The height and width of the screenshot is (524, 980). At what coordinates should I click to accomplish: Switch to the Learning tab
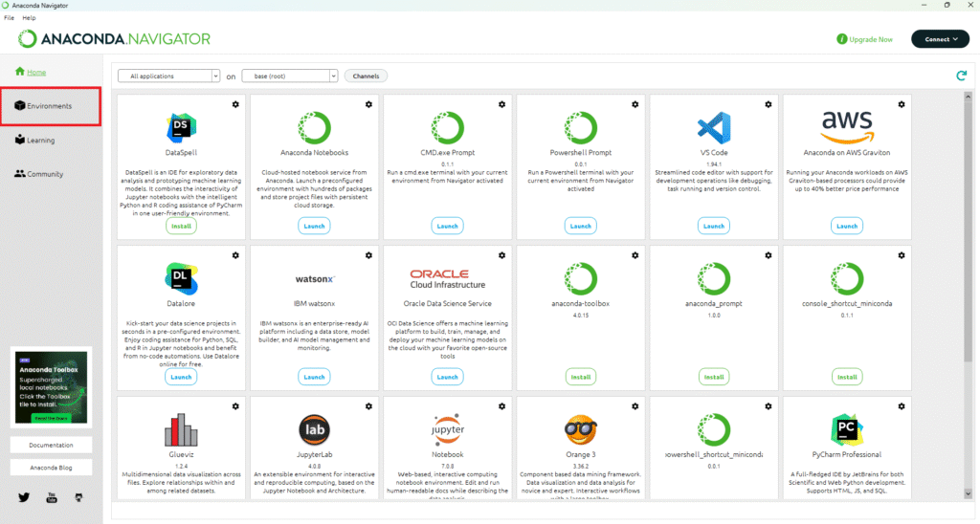[x=35, y=140]
